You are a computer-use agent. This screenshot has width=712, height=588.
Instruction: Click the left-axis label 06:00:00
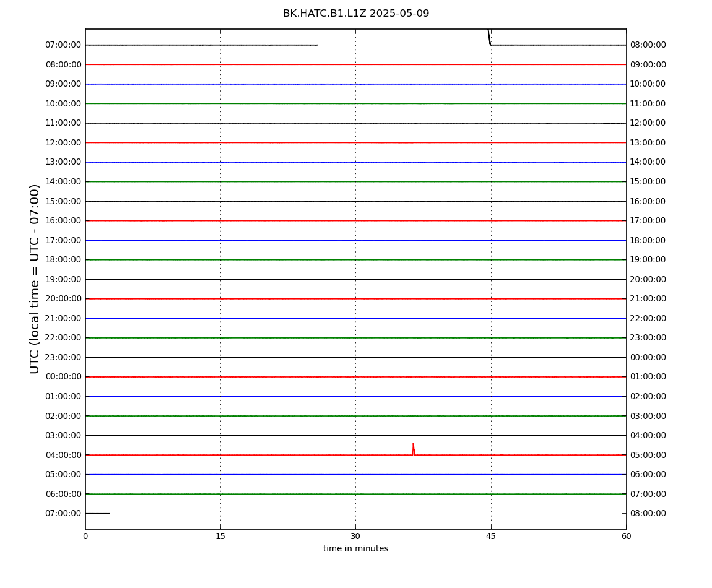click(x=63, y=494)
